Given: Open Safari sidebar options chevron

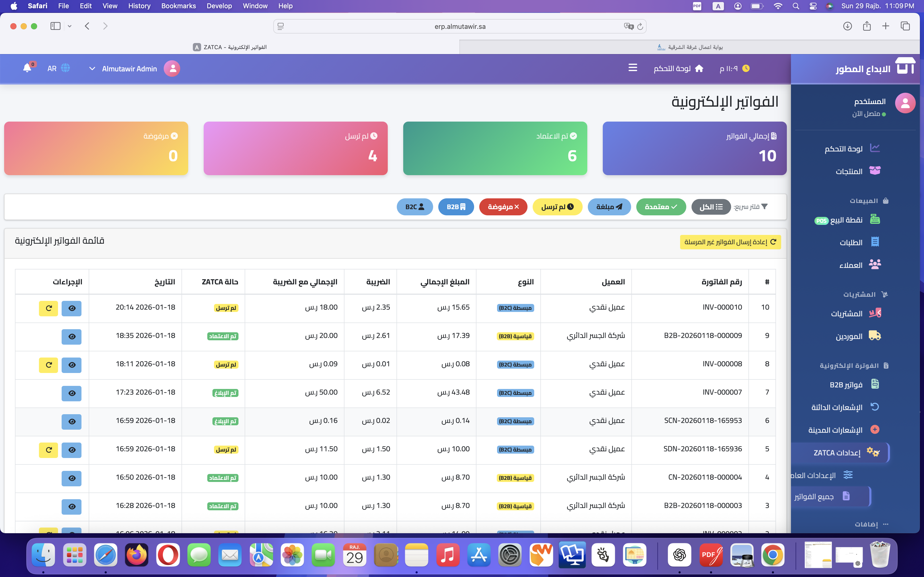Looking at the screenshot, I should [70, 26].
